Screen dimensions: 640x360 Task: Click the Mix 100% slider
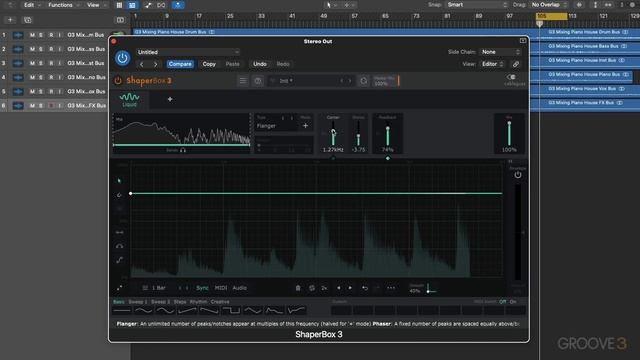509,134
